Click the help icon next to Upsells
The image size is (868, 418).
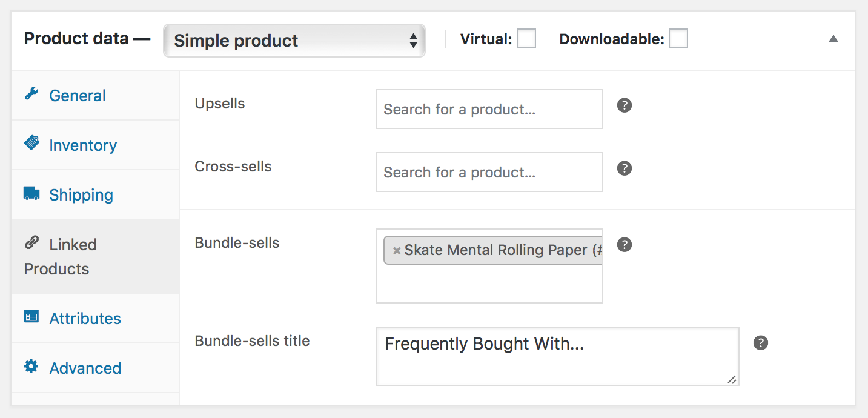624,105
